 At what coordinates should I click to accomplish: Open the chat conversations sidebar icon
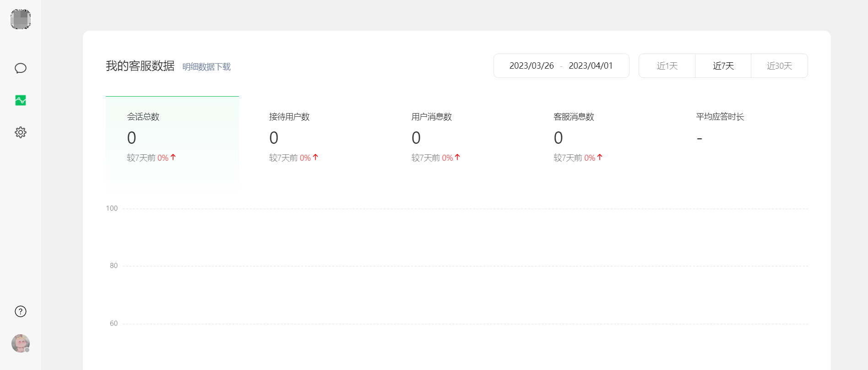(21, 68)
